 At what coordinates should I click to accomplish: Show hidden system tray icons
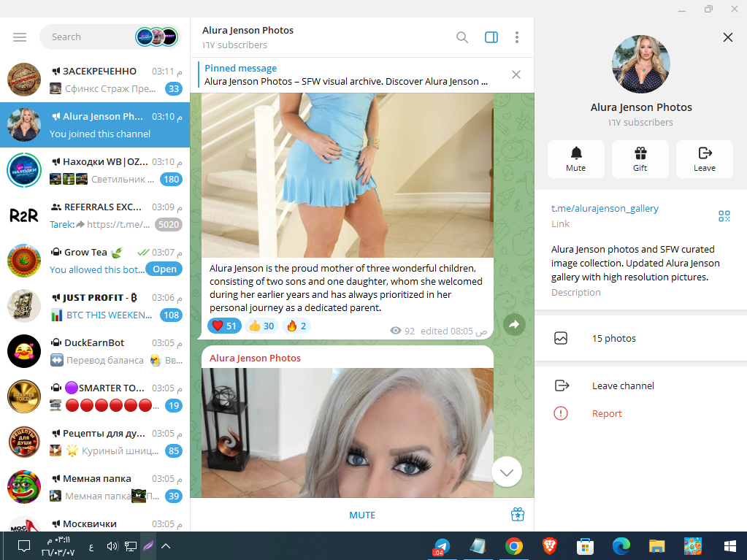tap(165, 546)
